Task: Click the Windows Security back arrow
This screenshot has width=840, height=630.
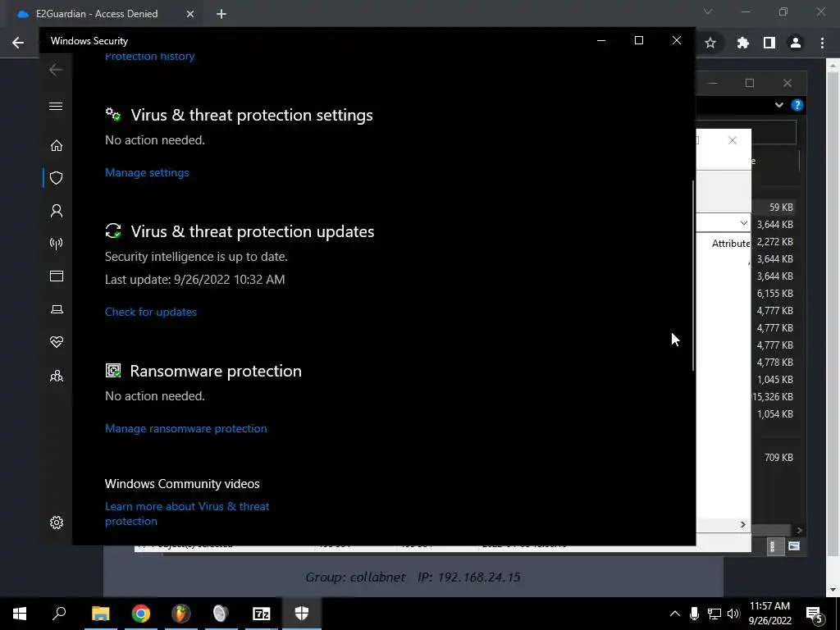Action: pos(56,70)
